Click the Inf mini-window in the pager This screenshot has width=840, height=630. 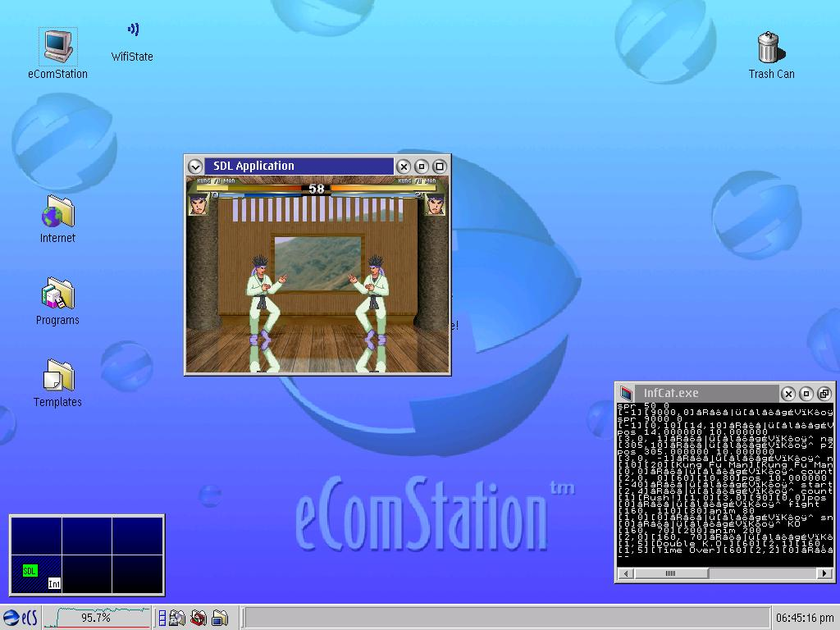[x=54, y=584]
